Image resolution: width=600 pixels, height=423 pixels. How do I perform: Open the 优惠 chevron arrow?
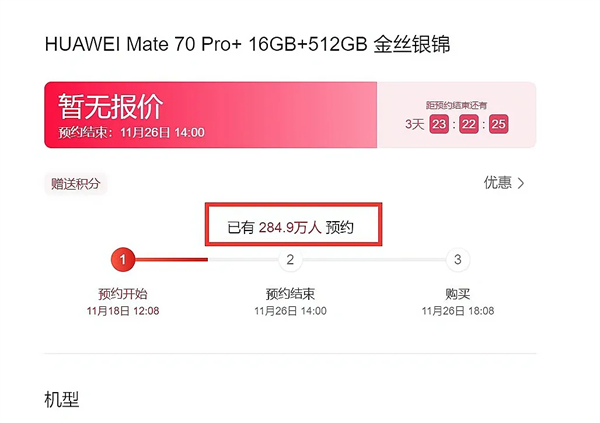pos(521,183)
